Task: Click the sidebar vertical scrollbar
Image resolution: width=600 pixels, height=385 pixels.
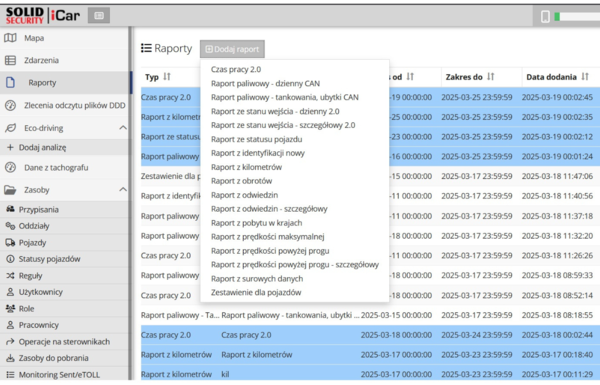Action: (x=130, y=204)
